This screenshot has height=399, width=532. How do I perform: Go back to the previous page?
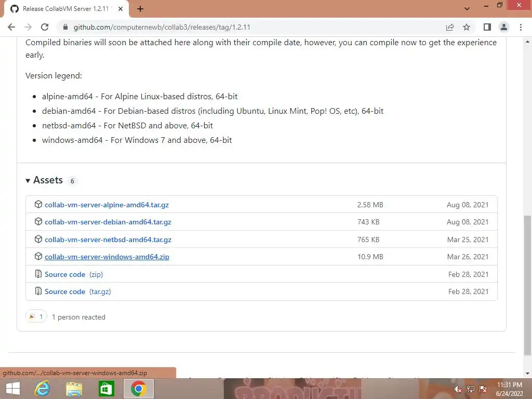pos(11,27)
